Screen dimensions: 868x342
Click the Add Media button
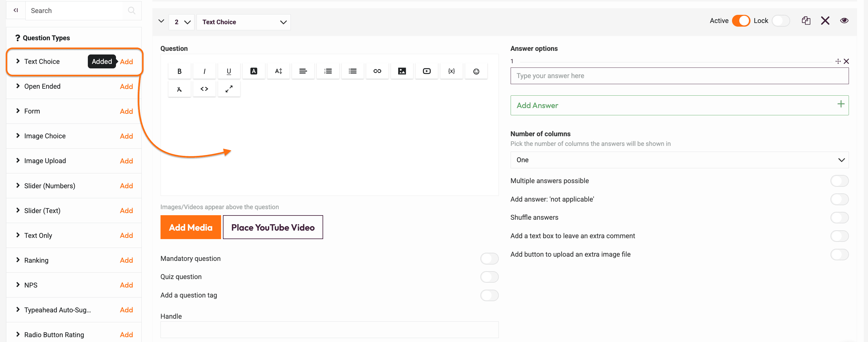tap(190, 227)
